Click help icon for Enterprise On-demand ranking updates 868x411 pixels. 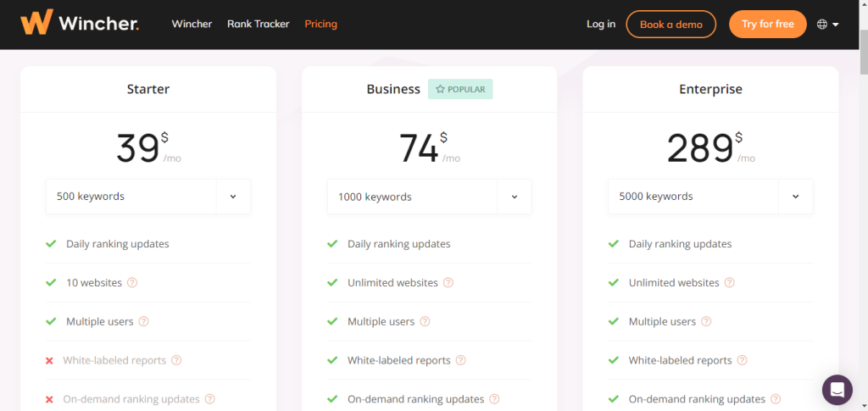[x=776, y=399]
